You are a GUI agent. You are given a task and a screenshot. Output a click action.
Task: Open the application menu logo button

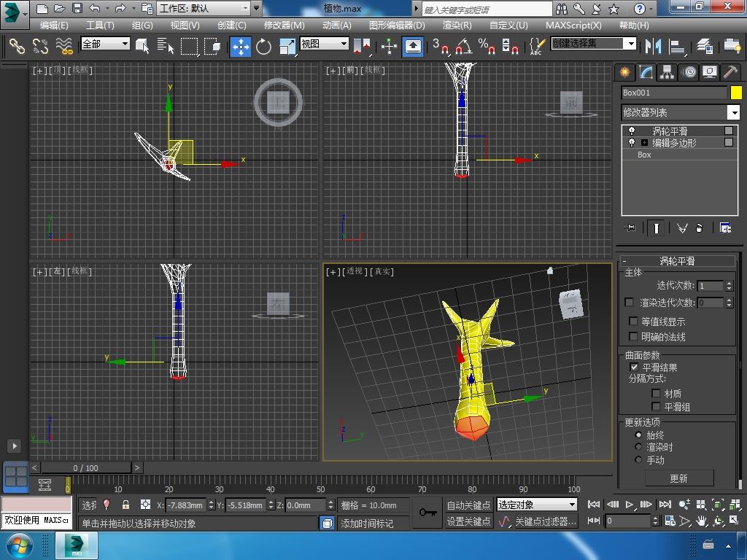(x=15, y=13)
